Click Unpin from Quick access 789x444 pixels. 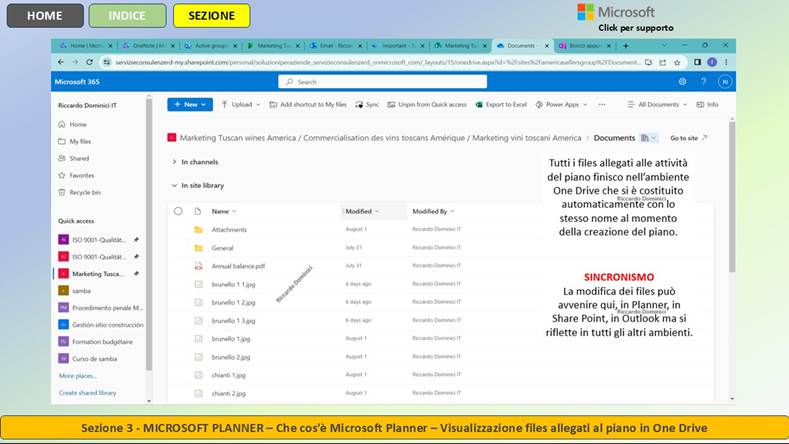pos(427,104)
